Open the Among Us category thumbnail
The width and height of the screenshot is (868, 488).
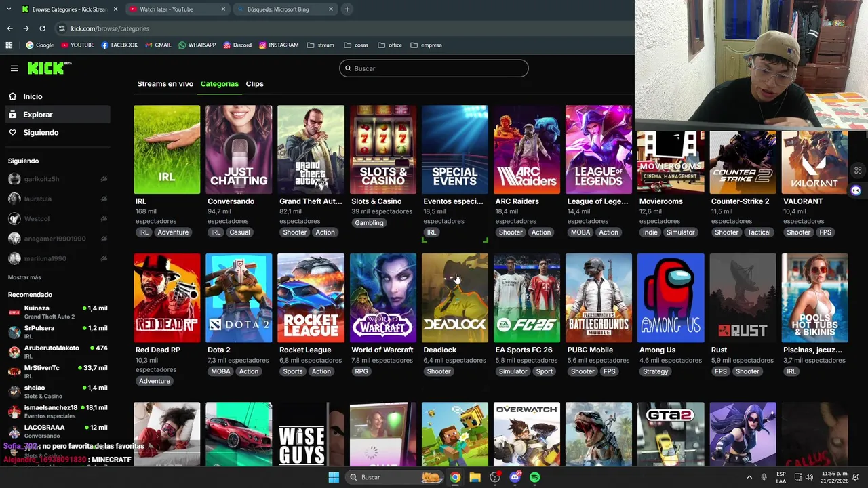(x=671, y=298)
